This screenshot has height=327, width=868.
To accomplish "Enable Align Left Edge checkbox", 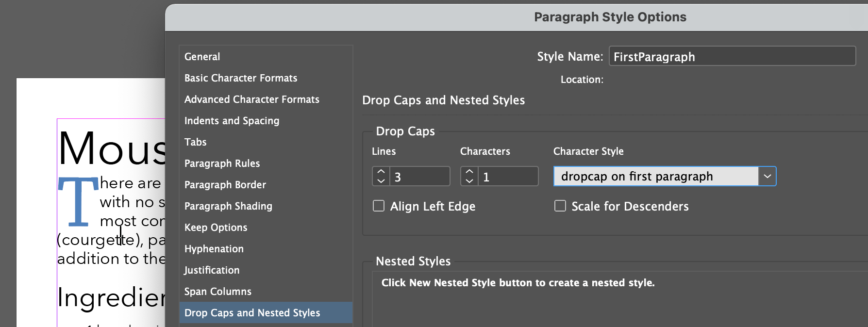I will pos(379,206).
